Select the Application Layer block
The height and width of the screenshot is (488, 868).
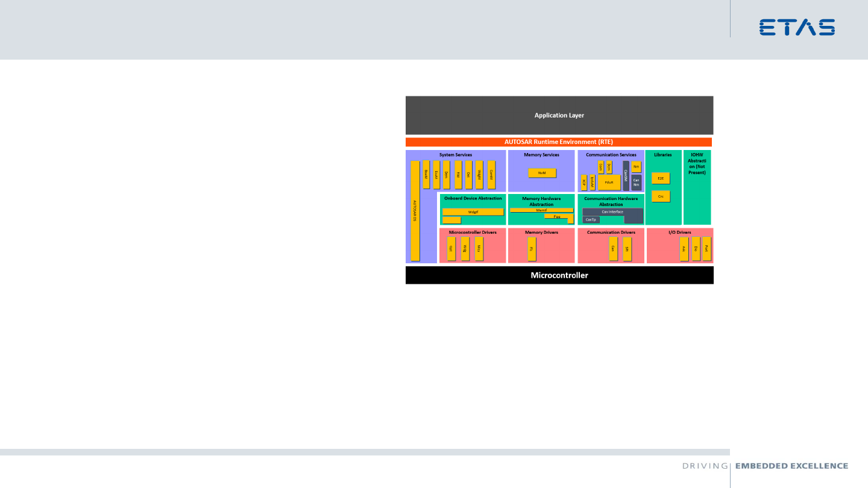[x=559, y=115]
